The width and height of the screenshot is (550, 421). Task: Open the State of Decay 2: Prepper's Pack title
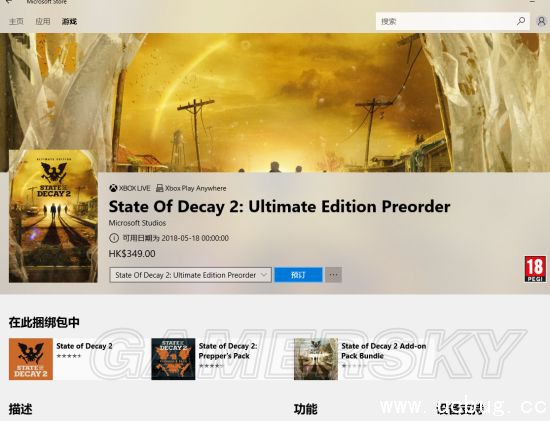pos(228,351)
